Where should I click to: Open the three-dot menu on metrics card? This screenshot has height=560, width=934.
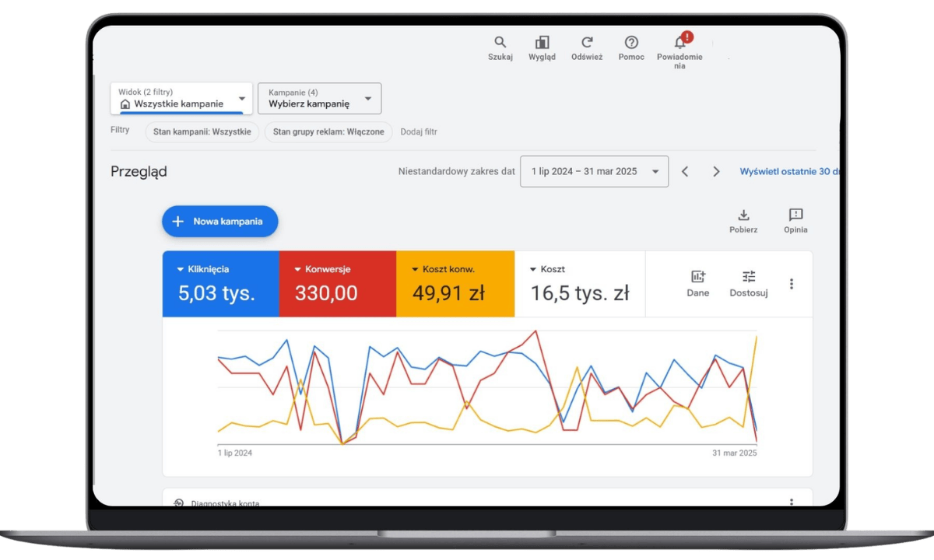pos(792,284)
